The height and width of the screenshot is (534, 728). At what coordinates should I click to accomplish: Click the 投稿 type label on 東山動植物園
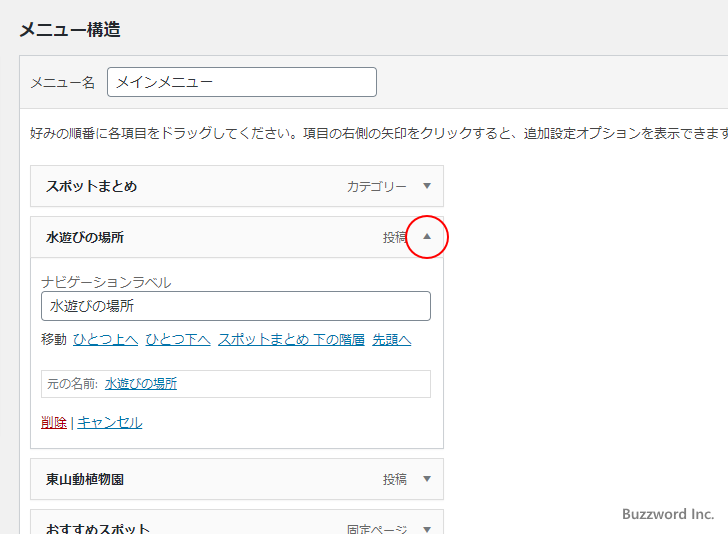(x=394, y=479)
